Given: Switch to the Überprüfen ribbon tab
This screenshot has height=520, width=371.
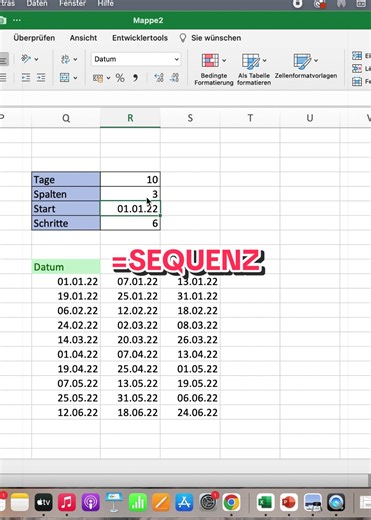Looking at the screenshot, I should point(34,38).
